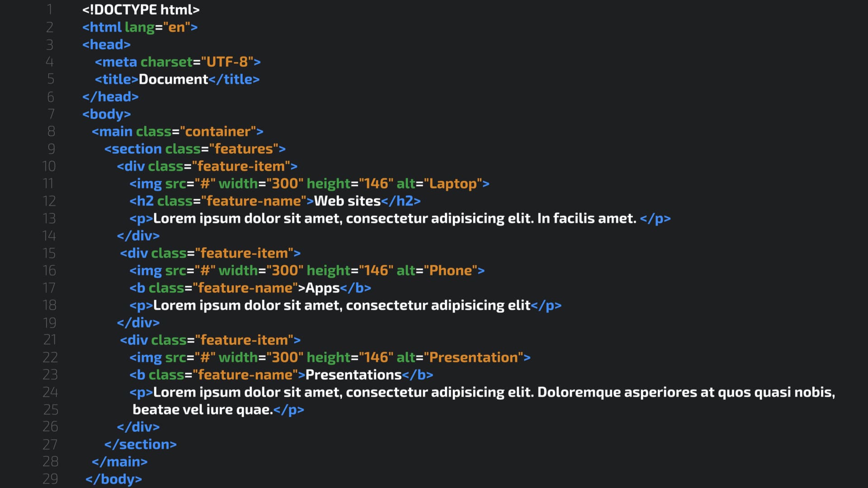Click the Web sites heading text
868x488 pixels.
click(x=347, y=201)
